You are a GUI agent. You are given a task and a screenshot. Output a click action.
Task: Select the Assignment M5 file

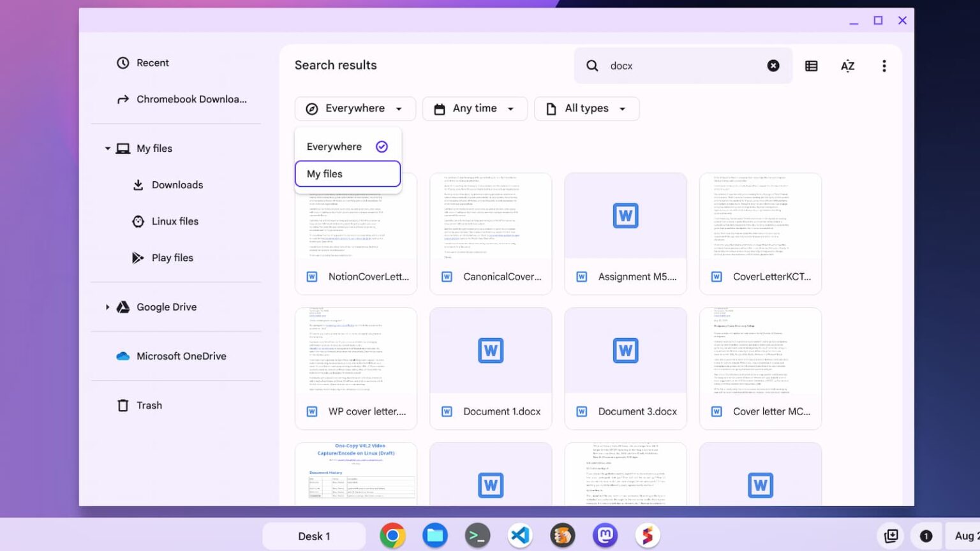[625, 234]
